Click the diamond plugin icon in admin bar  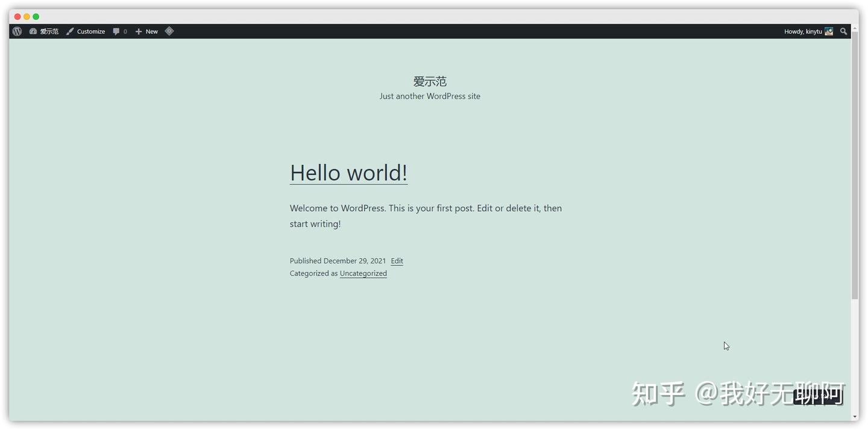pos(169,31)
